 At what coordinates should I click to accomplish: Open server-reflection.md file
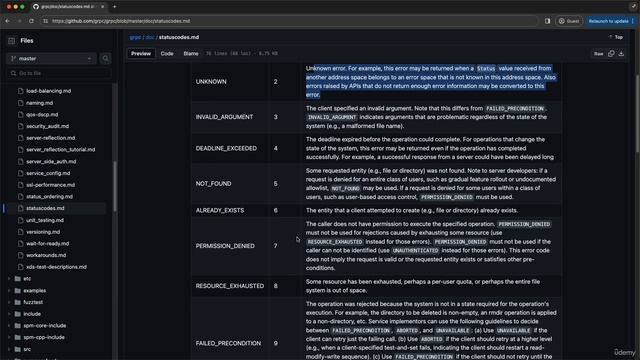point(51,138)
